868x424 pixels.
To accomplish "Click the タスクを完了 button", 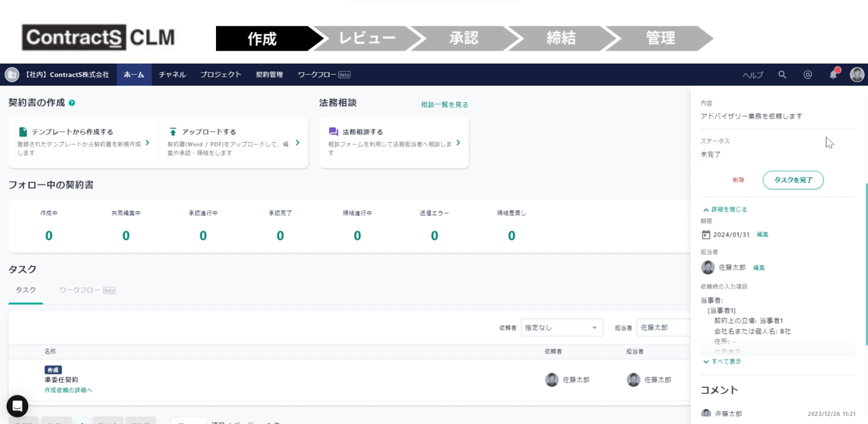I will [x=793, y=180].
